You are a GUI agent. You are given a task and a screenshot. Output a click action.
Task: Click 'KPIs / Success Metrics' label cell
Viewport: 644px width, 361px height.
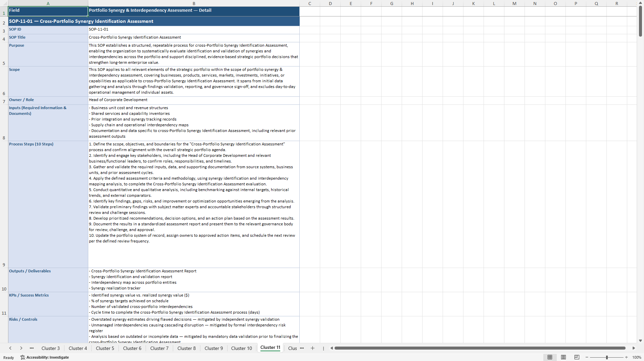tap(48, 304)
